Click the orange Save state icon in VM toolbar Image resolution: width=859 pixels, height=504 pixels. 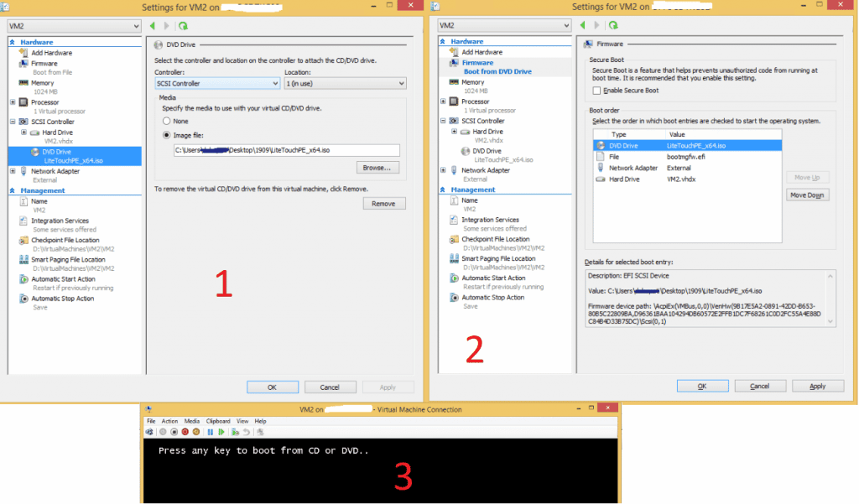pos(196,432)
